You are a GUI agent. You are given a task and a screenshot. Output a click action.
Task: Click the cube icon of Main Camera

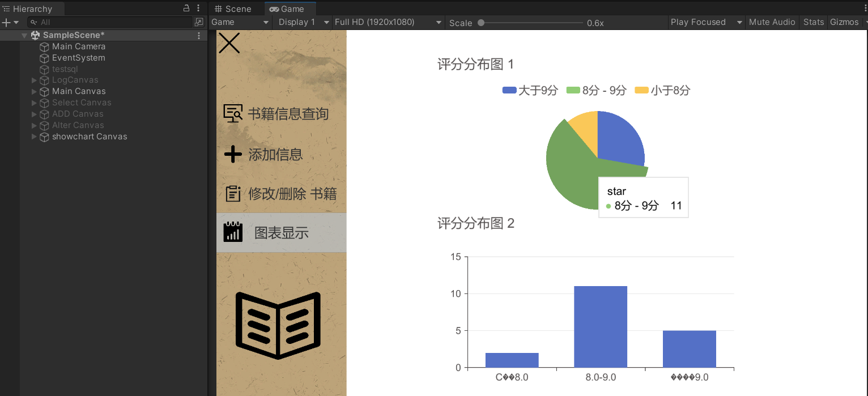pos(44,46)
